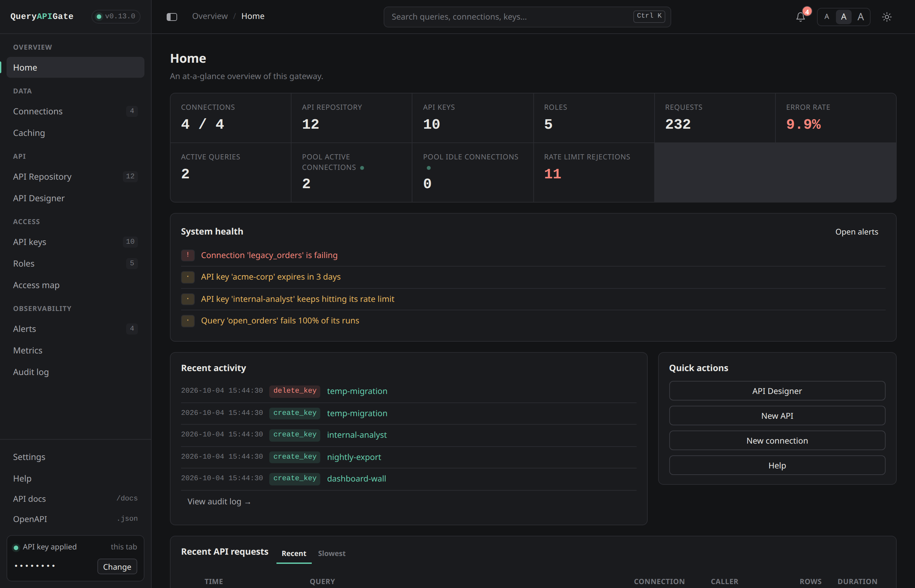This screenshot has height=588, width=915.
Task: Click Change API key button
Action: (117, 567)
